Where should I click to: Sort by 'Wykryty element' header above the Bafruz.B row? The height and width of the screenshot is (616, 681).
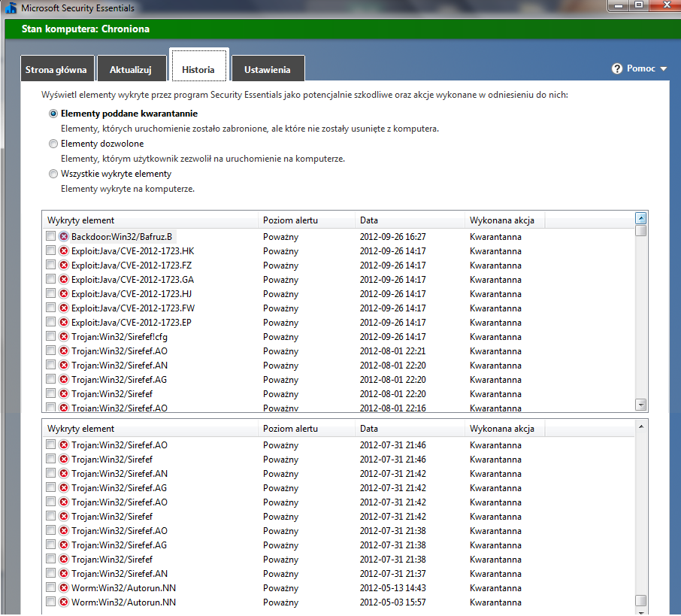pyautogui.click(x=150, y=220)
